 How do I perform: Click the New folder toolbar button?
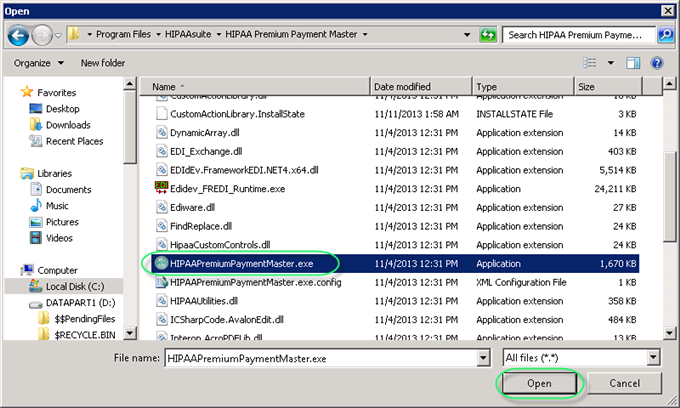coord(103,63)
